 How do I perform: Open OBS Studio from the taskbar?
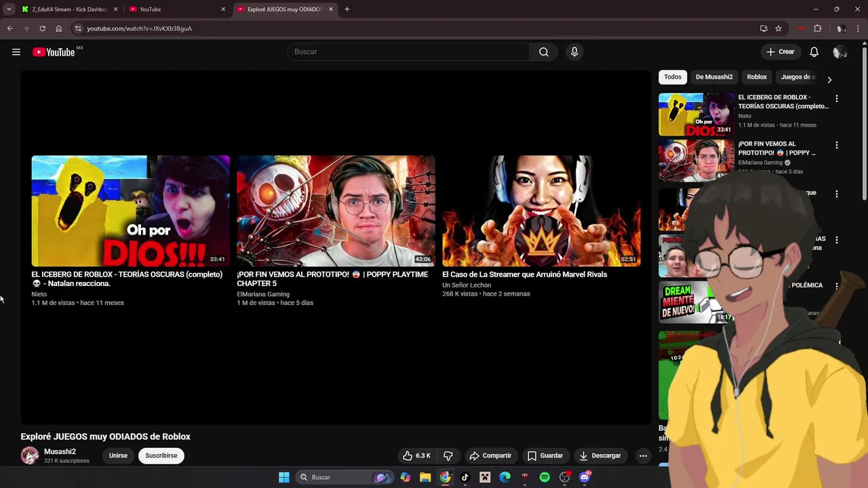(565, 477)
